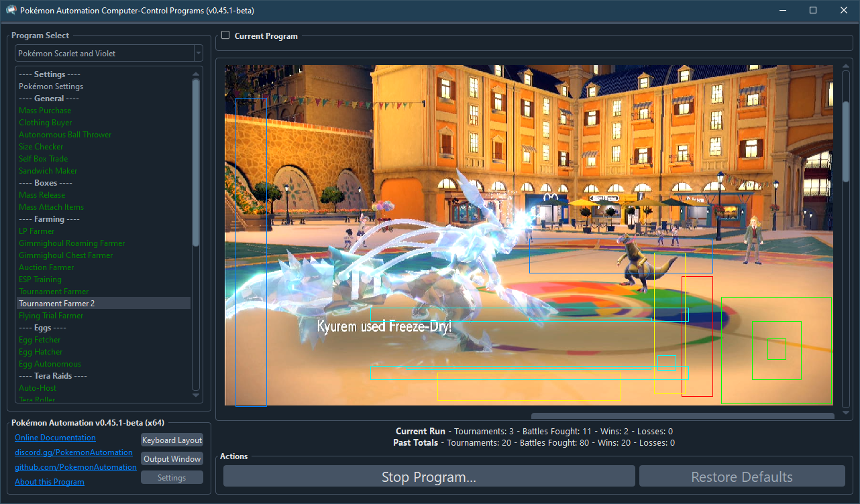Open the Keyboard Layout window
Viewport: 860px width, 504px height.
coord(172,440)
